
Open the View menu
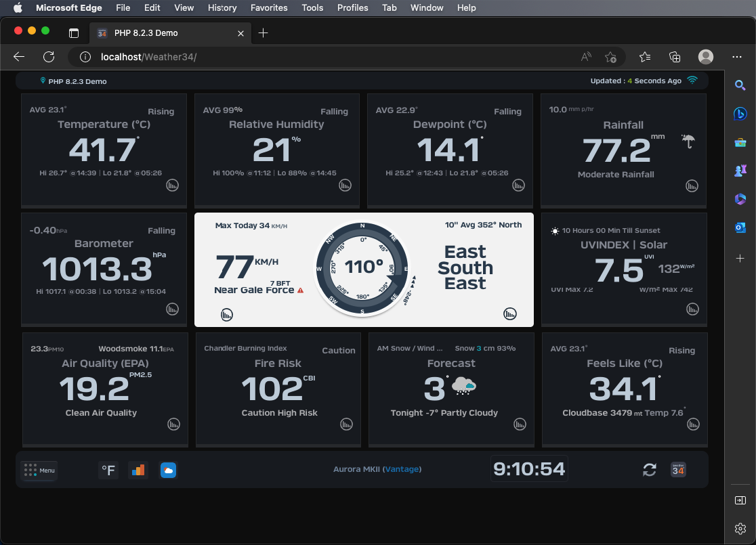coord(184,7)
